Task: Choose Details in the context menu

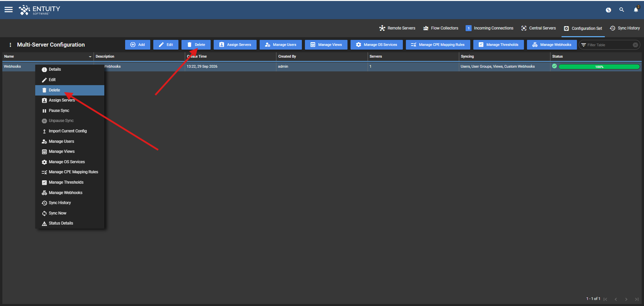Action: click(x=70, y=69)
